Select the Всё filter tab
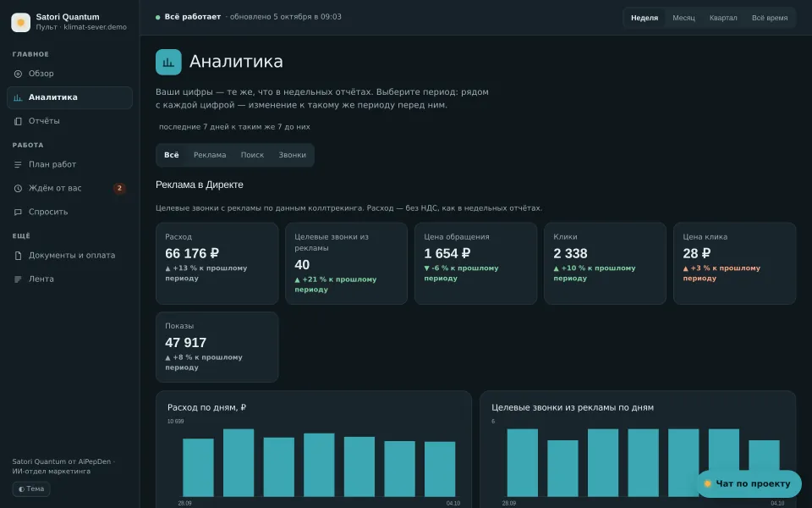The width and height of the screenshot is (812, 508). click(172, 155)
